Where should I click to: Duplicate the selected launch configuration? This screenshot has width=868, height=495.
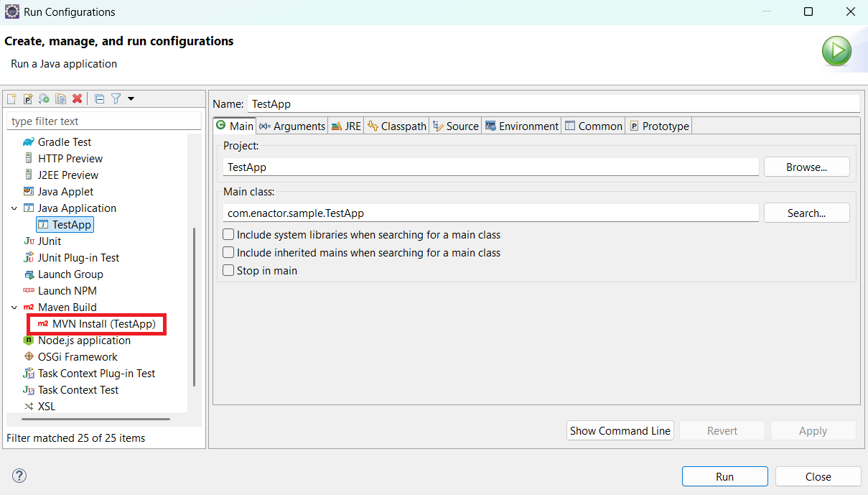coord(61,98)
